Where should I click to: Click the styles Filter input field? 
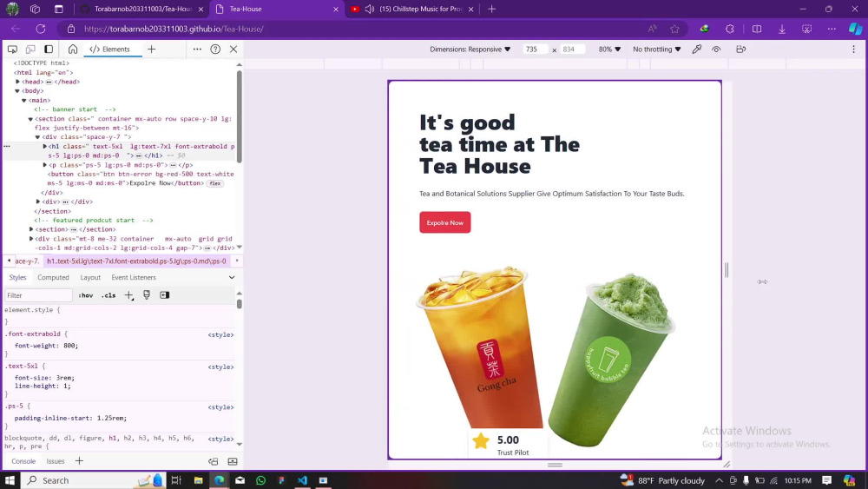point(38,295)
